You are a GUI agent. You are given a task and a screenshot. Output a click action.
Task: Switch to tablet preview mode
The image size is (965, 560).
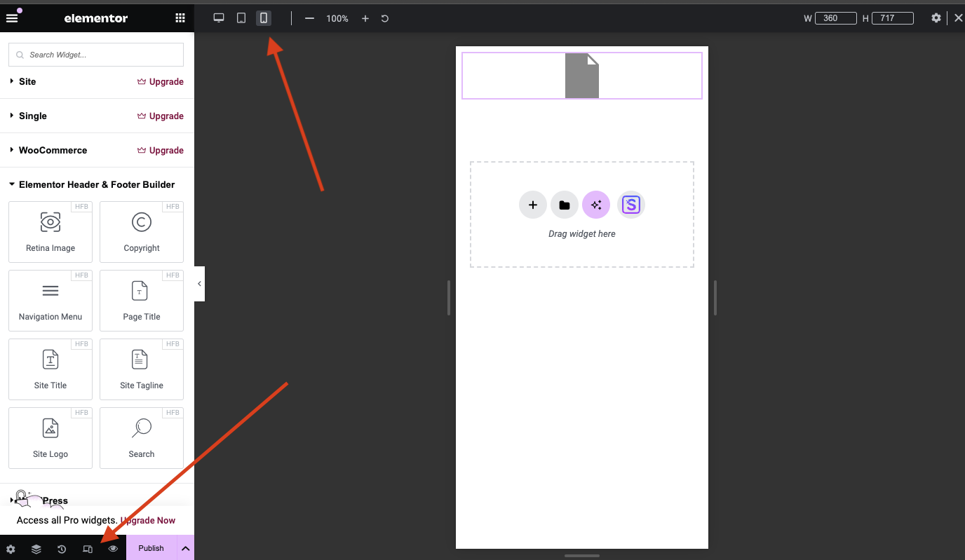click(x=241, y=18)
